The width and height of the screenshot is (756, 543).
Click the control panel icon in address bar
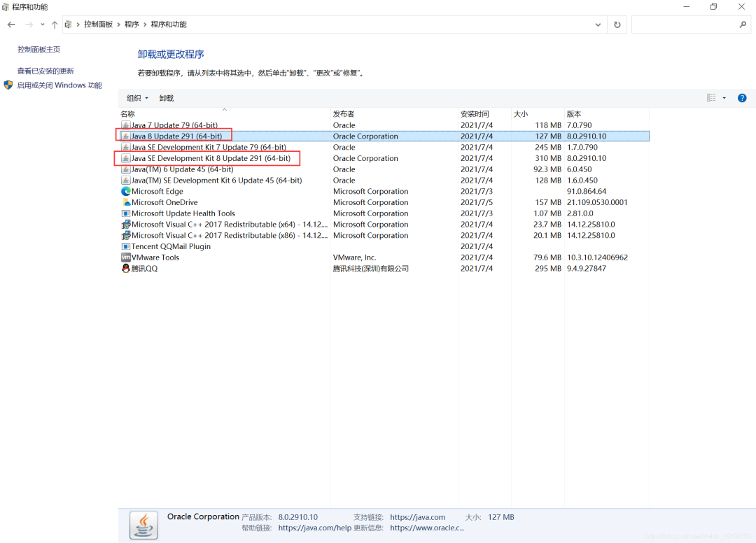coord(68,24)
